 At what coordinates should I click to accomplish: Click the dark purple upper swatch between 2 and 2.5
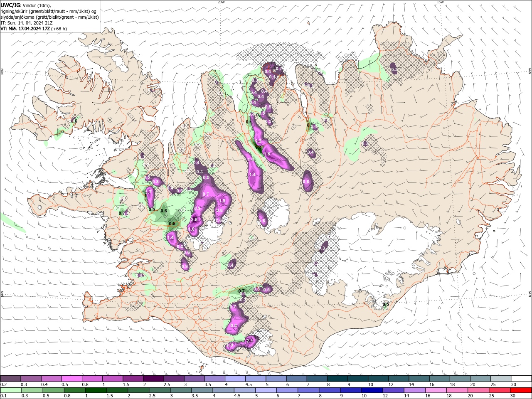tap(153, 379)
